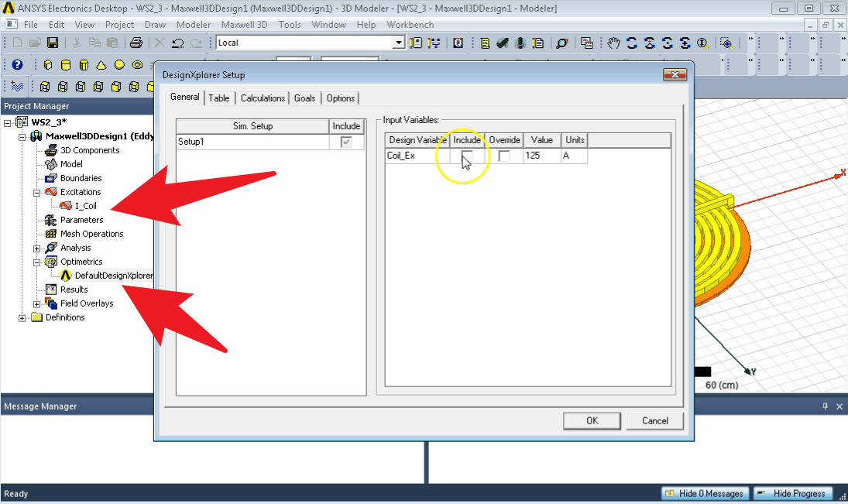Select Boundaries in the project tree

(x=81, y=179)
